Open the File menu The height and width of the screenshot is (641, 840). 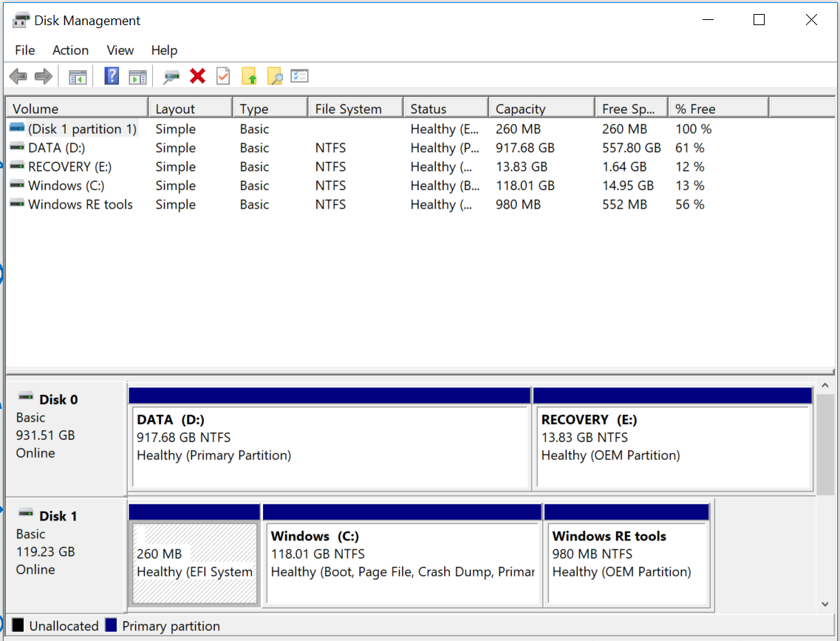pyautogui.click(x=24, y=50)
